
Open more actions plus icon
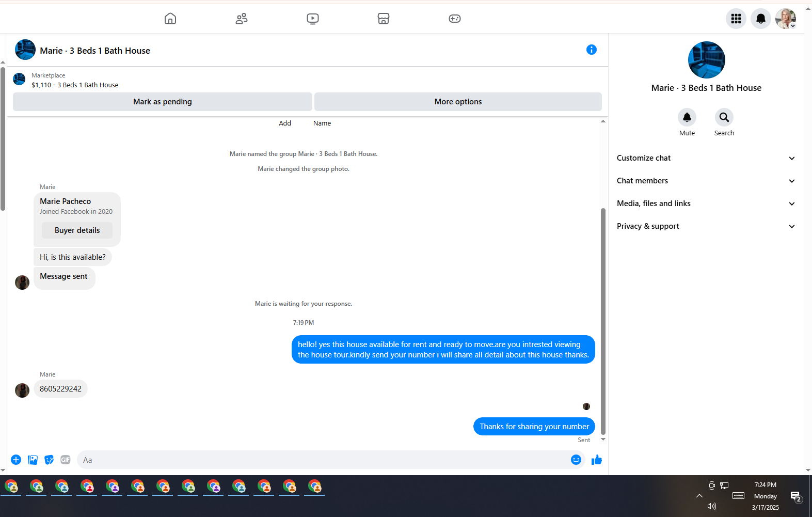[16, 460]
